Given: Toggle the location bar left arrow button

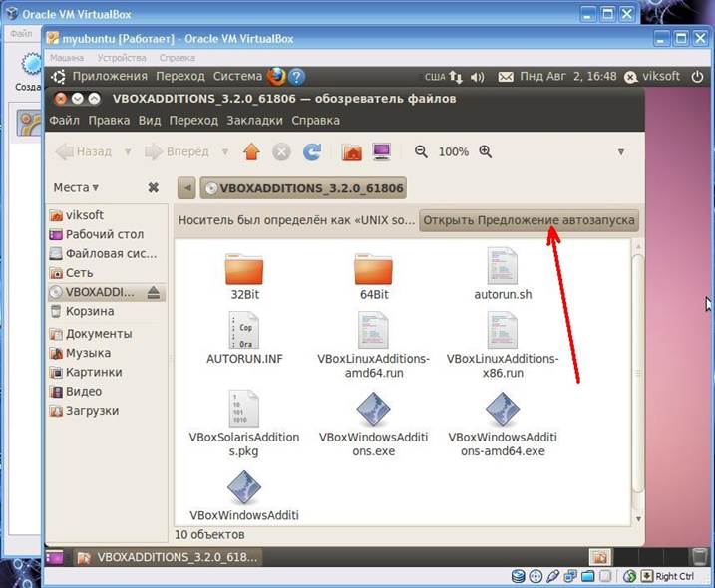Looking at the screenshot, I should pos(186,188).
